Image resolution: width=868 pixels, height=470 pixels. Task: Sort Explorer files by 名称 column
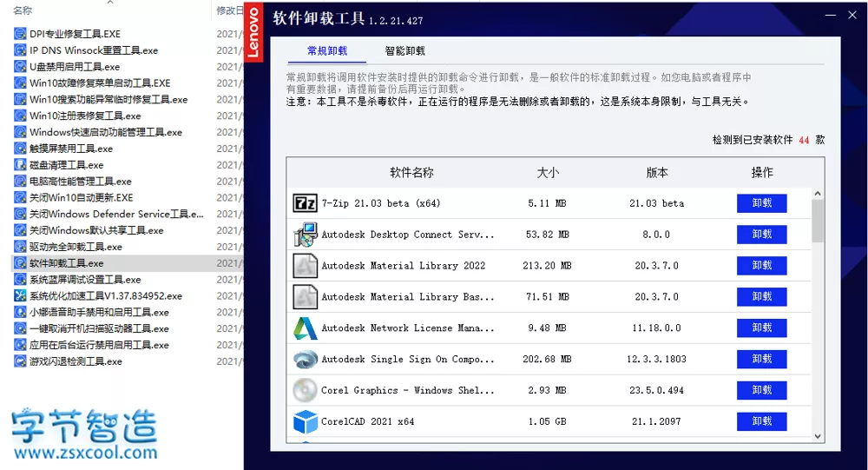tap(23, 10)
